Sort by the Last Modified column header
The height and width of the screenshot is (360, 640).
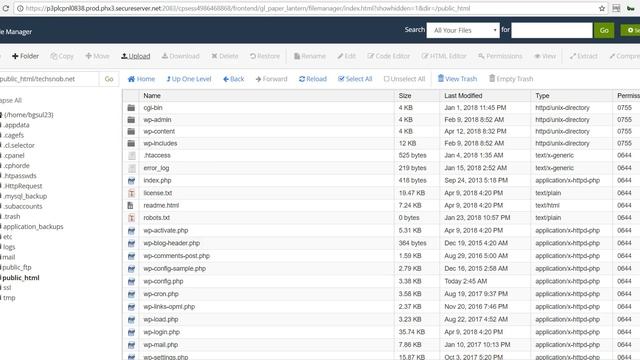tap(463, 96)
